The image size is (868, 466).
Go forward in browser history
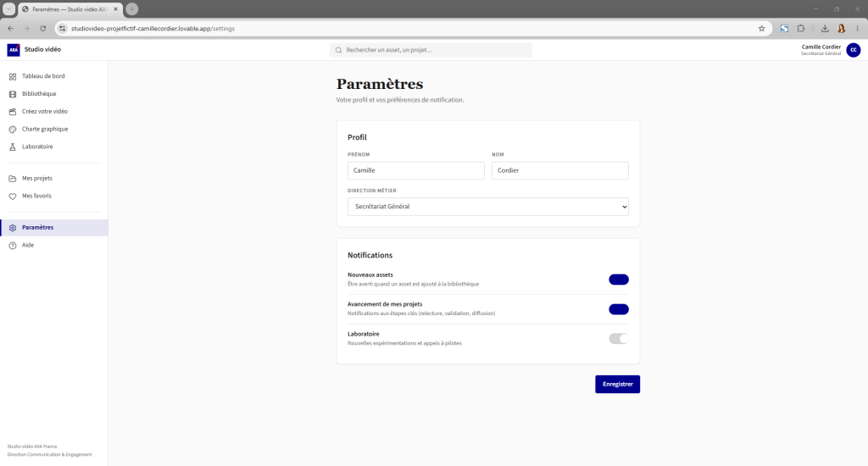[26, 29]
